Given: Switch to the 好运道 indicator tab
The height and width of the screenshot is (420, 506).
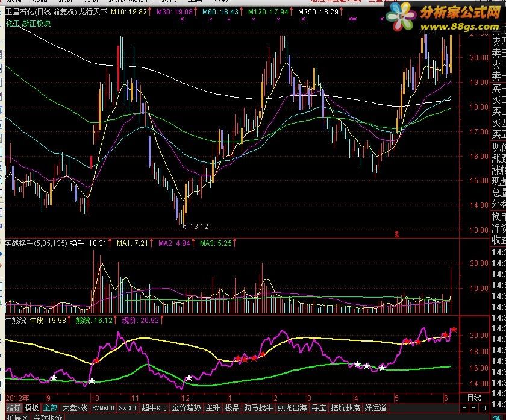Looking at the screenshot, I should (x=375, y=408).
